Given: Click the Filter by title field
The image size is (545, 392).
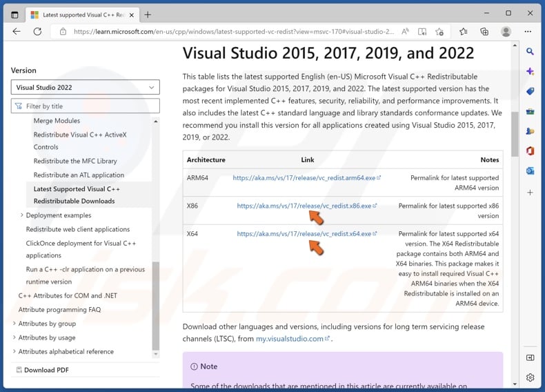Looking at the screenshot, I should click(85, 106).
